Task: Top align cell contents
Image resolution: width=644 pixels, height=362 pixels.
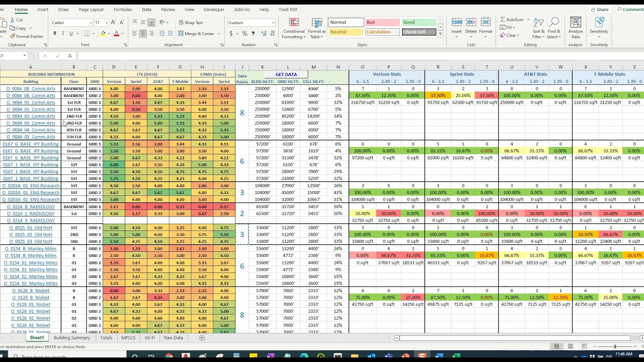Action: click(135, 23)
